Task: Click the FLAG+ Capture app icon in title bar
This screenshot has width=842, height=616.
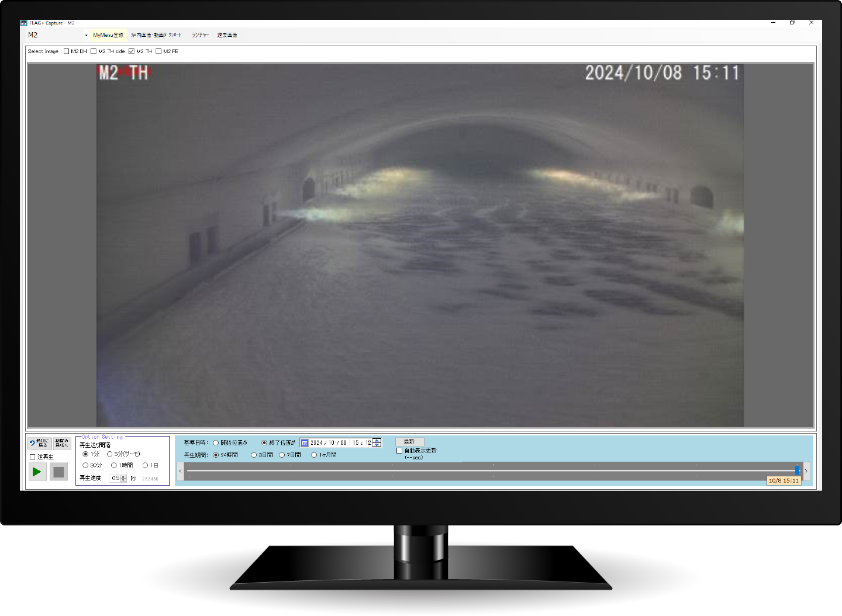Action: pyautogui.click(x=24, y=23)
